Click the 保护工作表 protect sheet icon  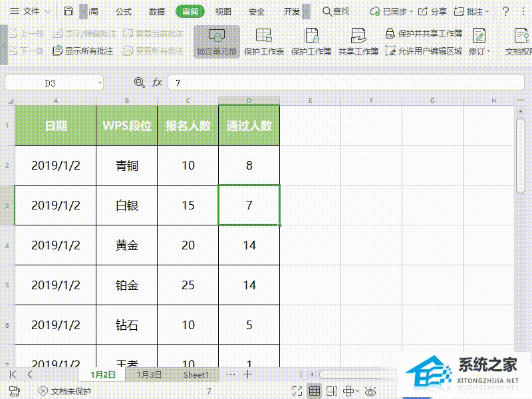pos(264,42)
